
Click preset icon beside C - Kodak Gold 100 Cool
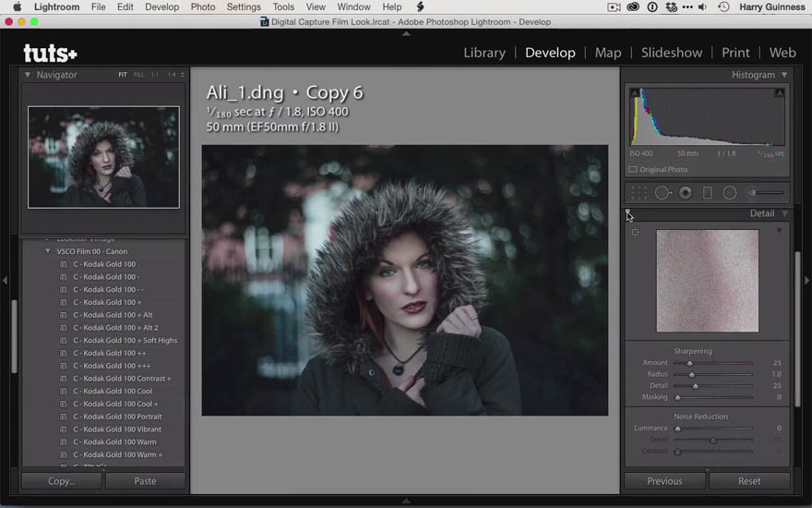(63, 392)
